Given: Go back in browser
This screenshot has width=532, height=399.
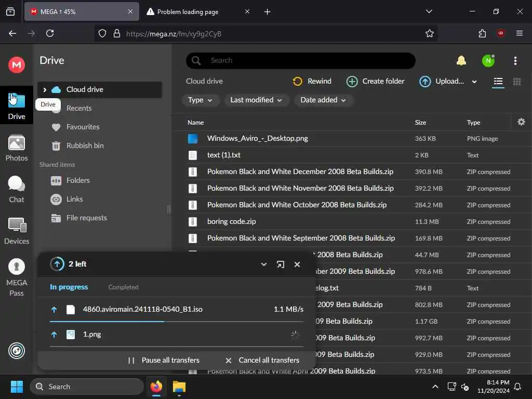Looking at the screenshot, I should point(12,33).
